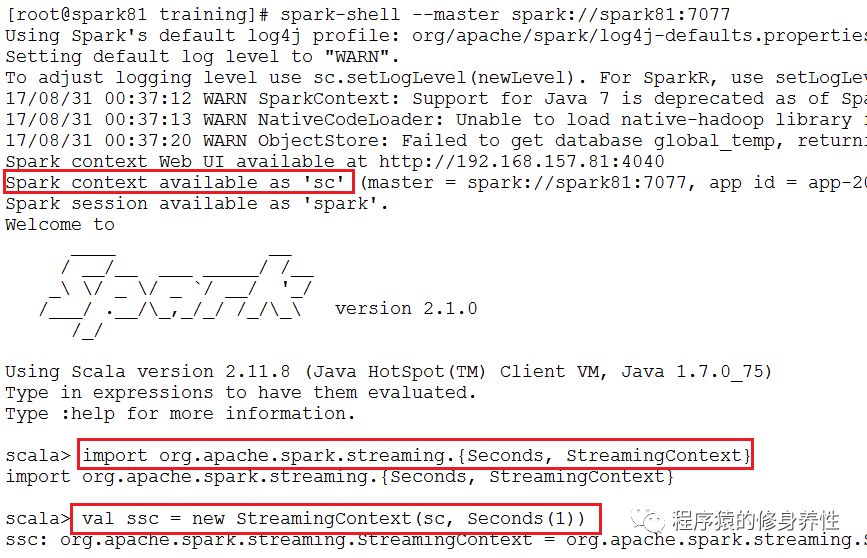Click the first scala> prompt
This screenshot has width=867, height=558.
[38, 456]
